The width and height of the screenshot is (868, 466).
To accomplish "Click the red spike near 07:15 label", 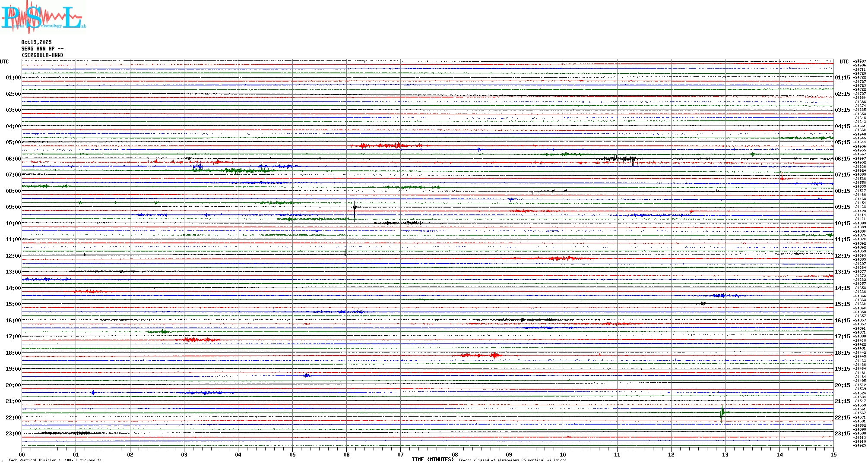I will (782, 176).
